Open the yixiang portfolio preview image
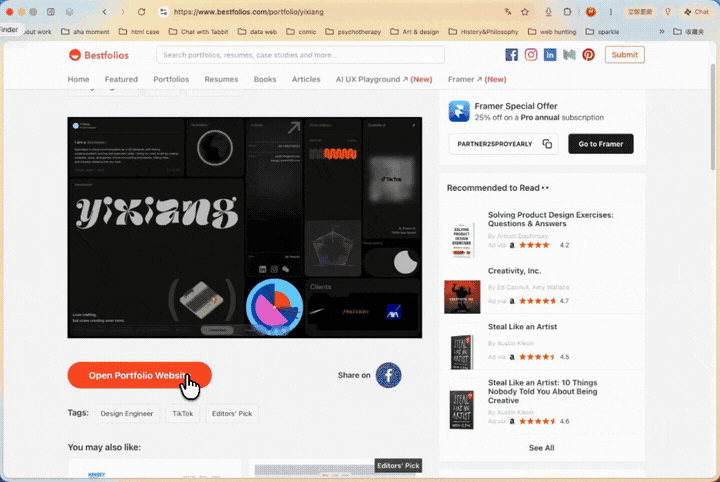 tap(245, 228)
